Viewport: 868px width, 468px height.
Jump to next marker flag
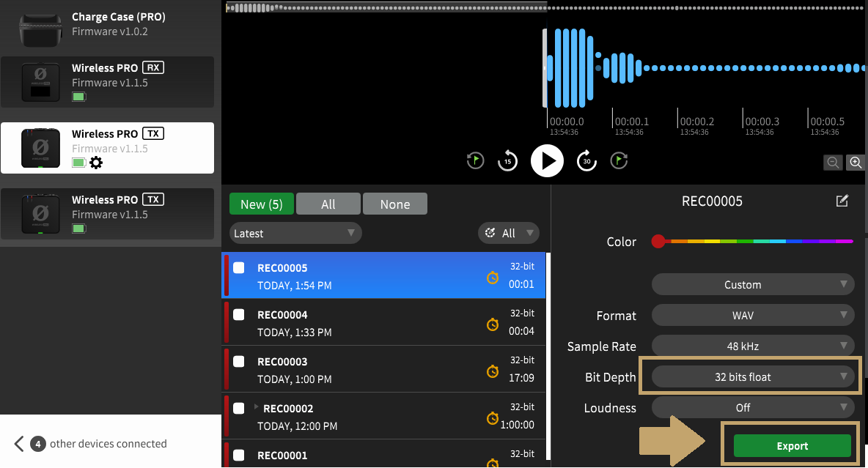618,160
